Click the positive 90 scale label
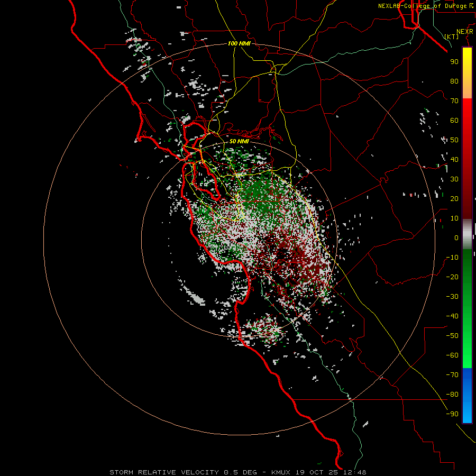 tap(454, 62)
